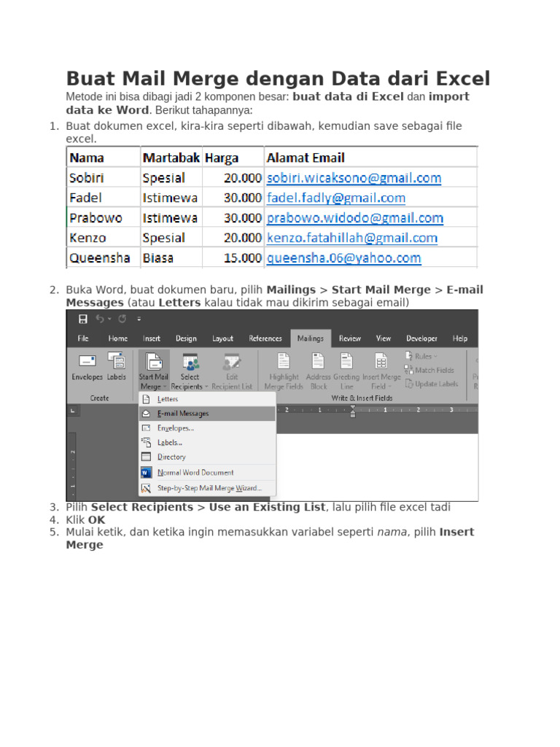The width and height of the screenshot is (560, 747).
Task: Select Envelopes... in the dropdown menu
Action: click(207, 428)
